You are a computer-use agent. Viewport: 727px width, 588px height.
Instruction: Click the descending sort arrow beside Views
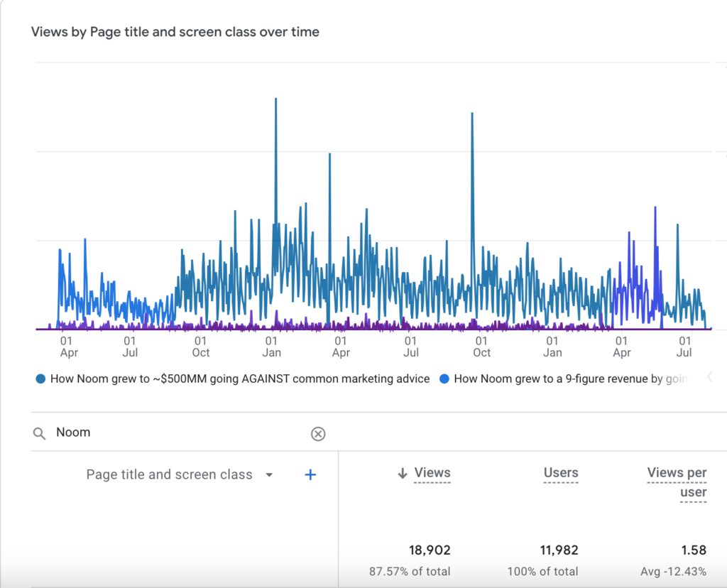click(x=402, y=472)
